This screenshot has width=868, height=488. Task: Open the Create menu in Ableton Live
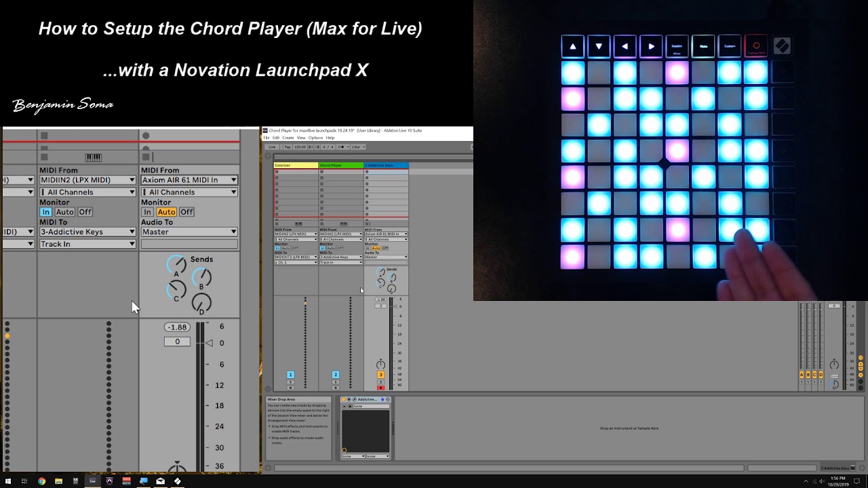click(x=288, y=138)
